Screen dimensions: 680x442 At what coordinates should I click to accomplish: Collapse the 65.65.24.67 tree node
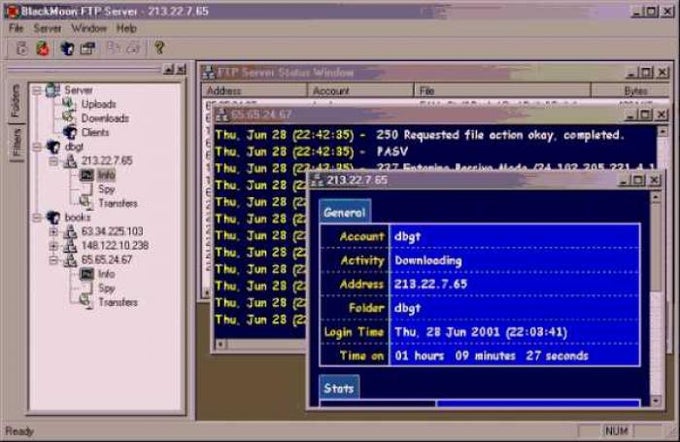[x=53, y=260]
